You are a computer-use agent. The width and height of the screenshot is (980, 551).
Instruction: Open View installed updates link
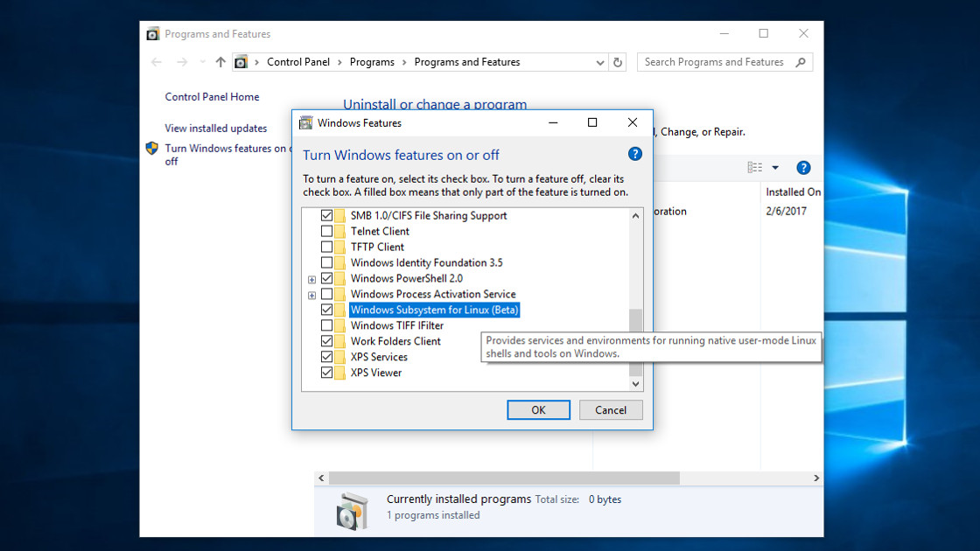pos(215,128)
